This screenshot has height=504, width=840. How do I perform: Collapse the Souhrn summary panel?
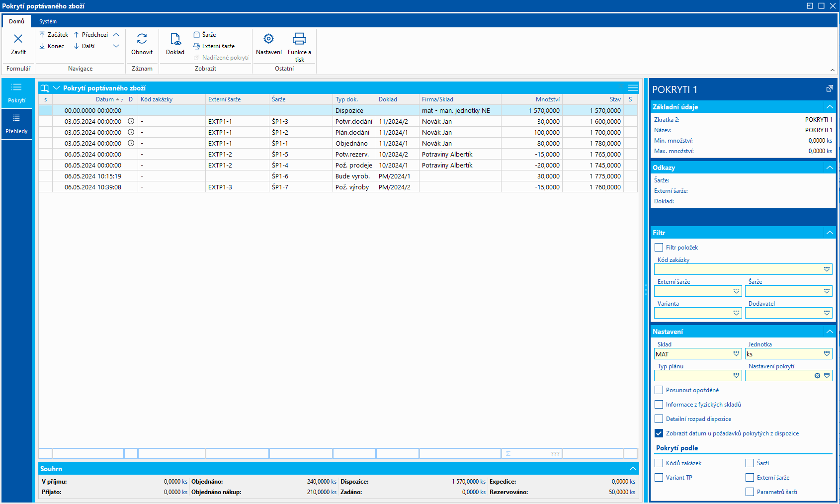[633, 469]
